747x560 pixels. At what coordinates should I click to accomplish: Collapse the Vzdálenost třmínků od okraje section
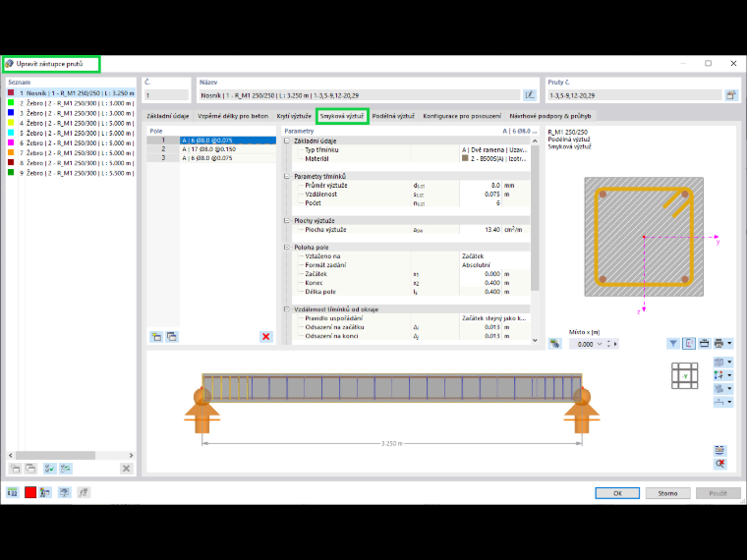(x=287, y=309)
